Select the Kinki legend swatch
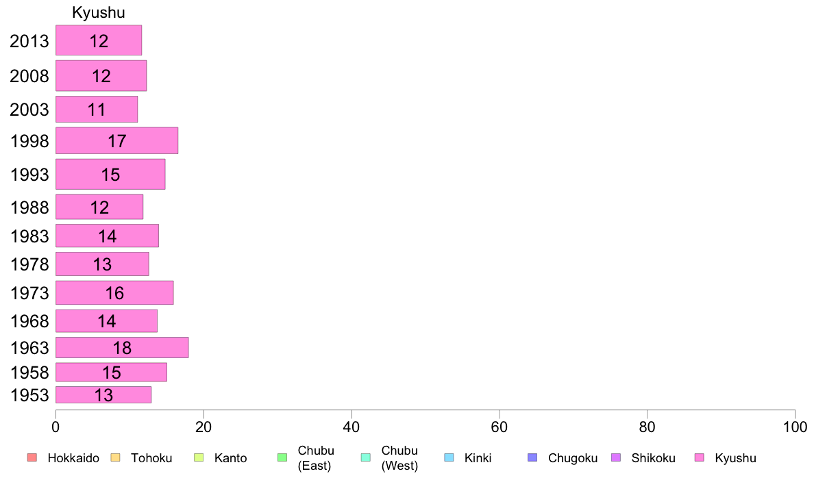This screenshot has height=504, width=814. tap(449, 457)
